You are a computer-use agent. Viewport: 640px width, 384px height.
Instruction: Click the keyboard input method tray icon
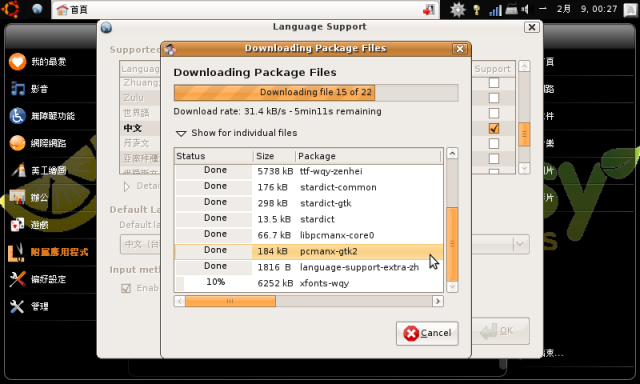511,9
